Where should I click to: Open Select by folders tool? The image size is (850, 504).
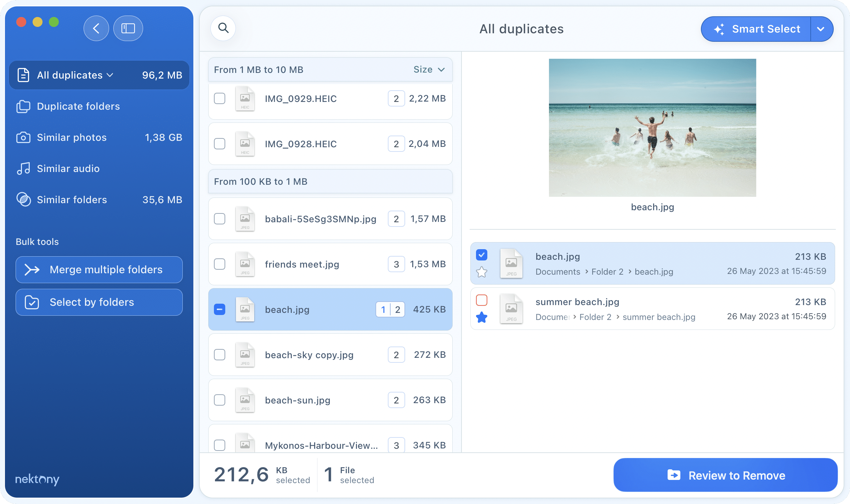[99, 302]
